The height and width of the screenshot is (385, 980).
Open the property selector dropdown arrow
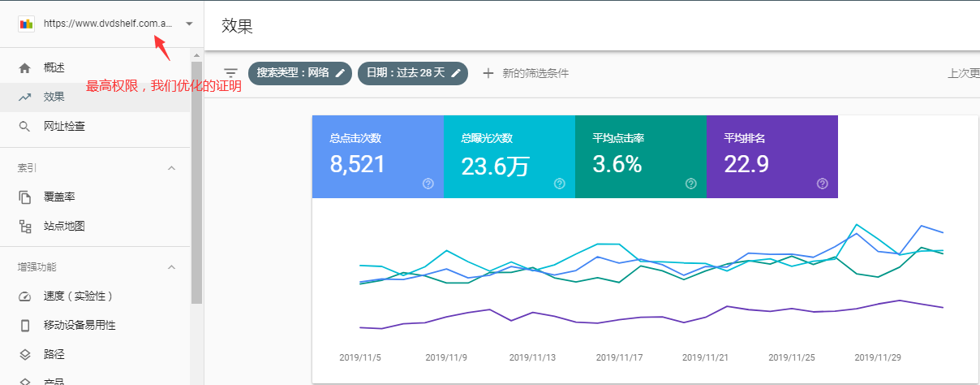click(189, 24)
